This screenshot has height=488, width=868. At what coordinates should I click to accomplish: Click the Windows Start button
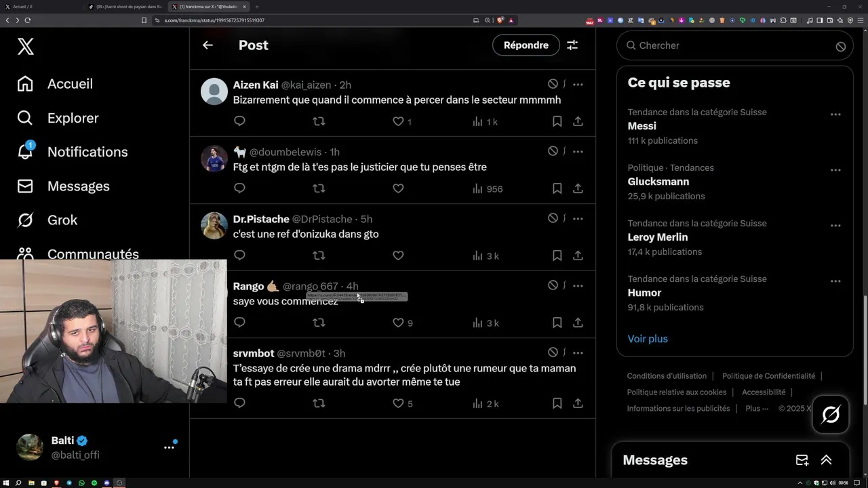[x=6, y=483]
